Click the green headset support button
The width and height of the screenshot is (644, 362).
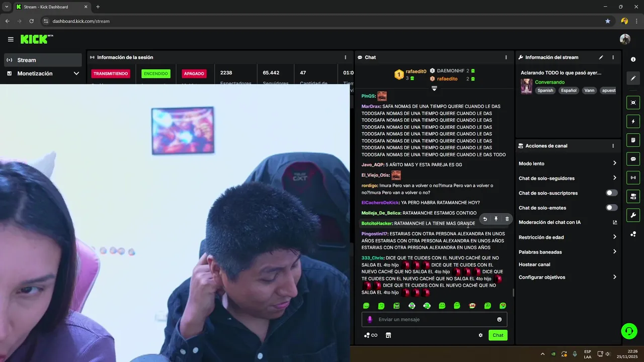[629, 331]
